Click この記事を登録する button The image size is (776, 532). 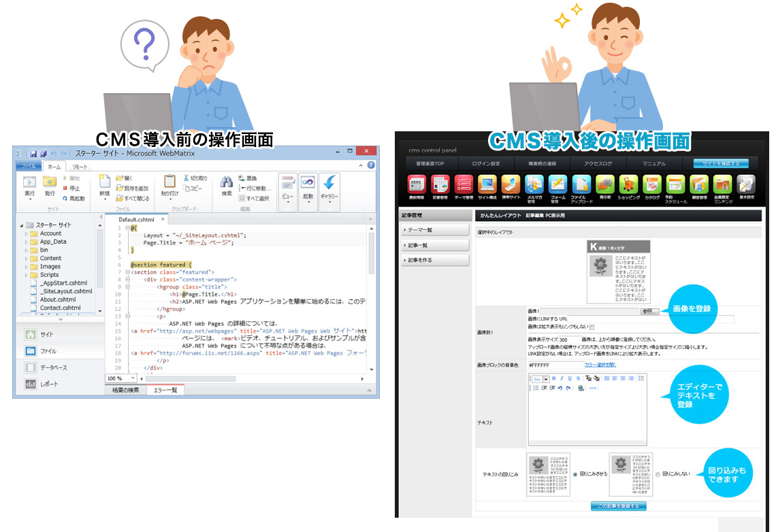(x=619, y=505)
